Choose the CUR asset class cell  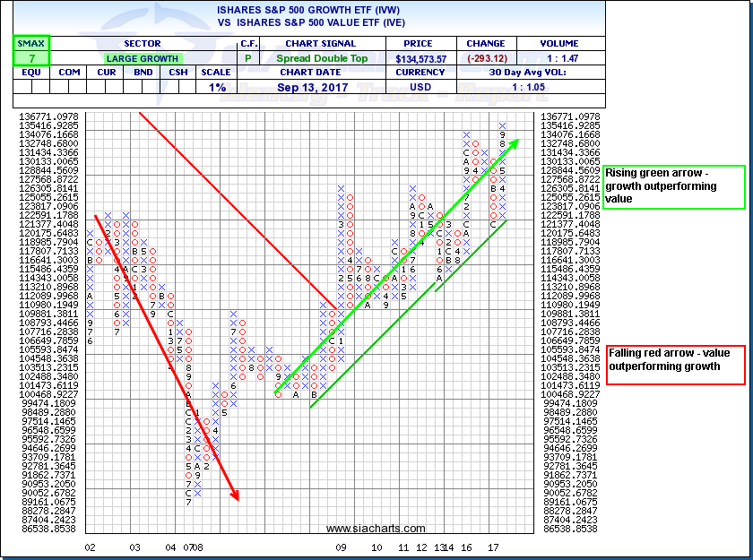pos(107,73)
